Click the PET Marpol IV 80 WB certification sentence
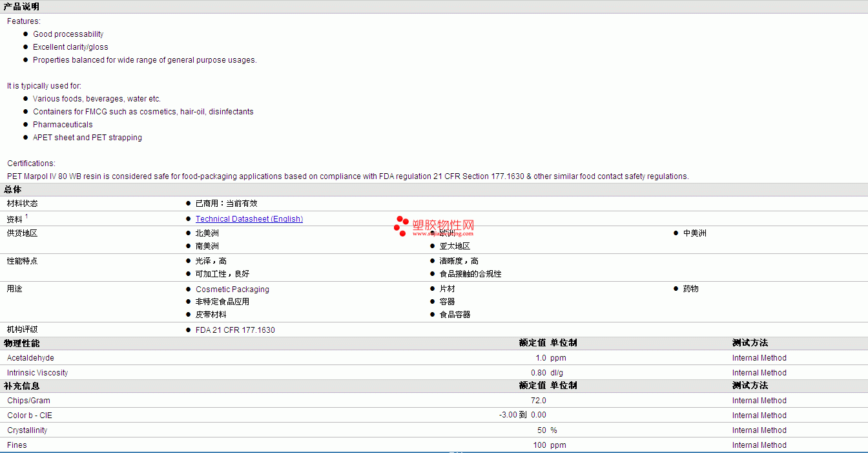 click(348, 176)
